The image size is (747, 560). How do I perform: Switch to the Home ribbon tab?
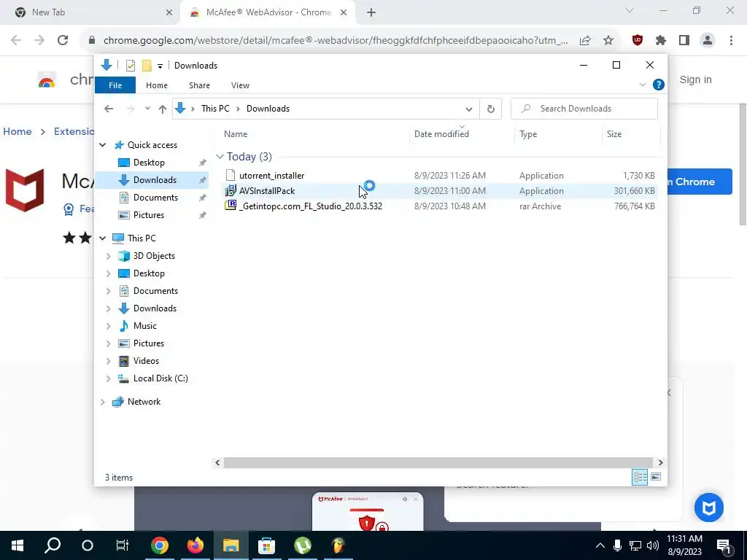pyautogui.click(x=157, y=85)
